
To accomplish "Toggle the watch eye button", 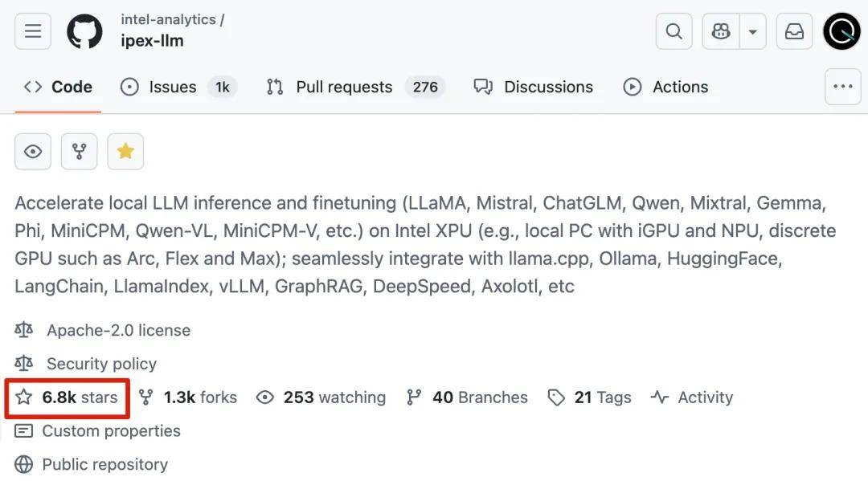I will [33, 152].
